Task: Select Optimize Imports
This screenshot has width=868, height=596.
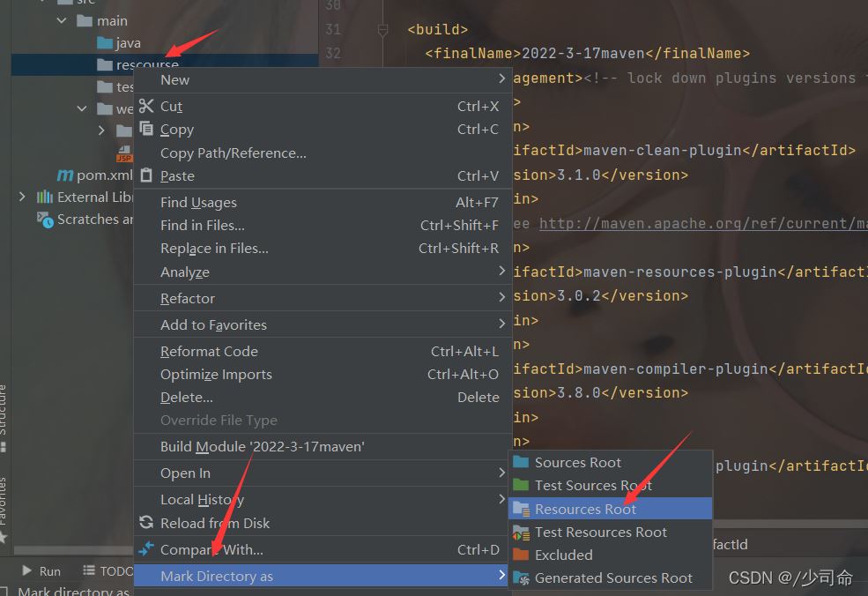Action: coord(323,375)
